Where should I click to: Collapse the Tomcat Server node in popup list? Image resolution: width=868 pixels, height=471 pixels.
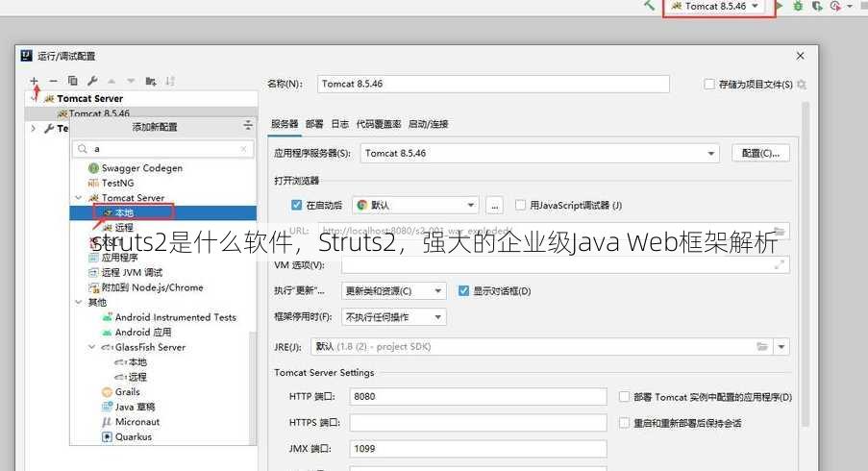[x=79, y=198]
